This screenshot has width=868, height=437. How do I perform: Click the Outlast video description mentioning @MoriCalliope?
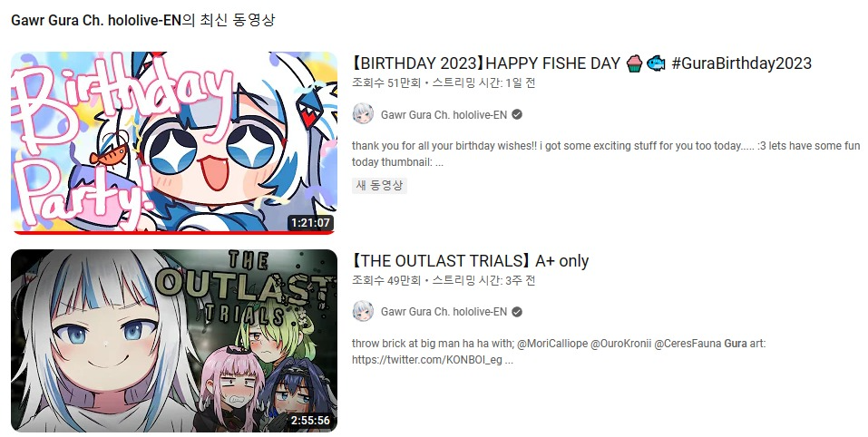pyautogui.click(x=559, y=351)
